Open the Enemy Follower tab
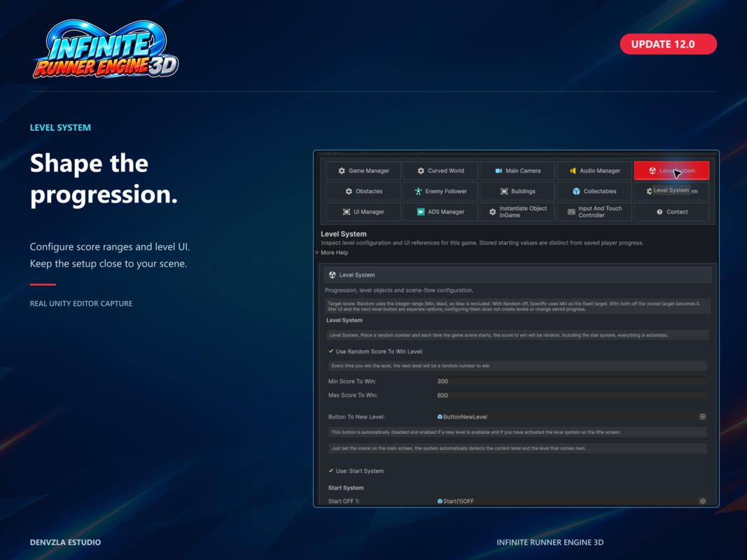 tap(440, 191)
